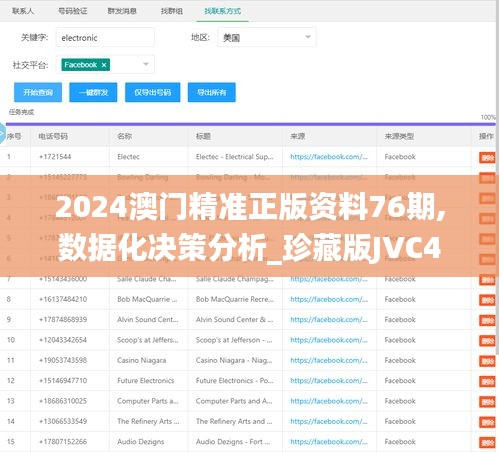Click the name cell Casino Niagara
The height and width of the screenshot is (452, 499).
pyautogui.click(x=142, y=360)
